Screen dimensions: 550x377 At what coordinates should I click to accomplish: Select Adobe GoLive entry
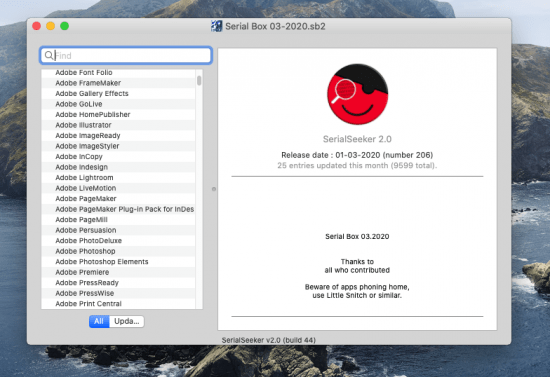point(119,104)
